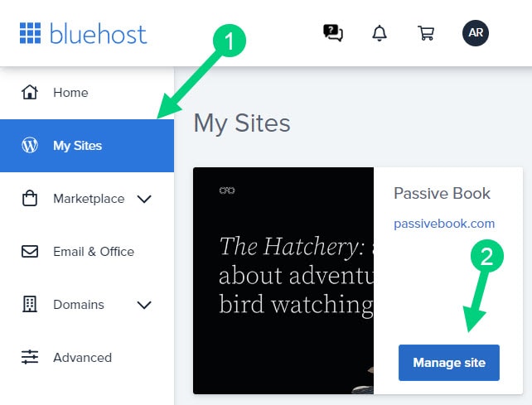This screenshot has width=532, height=405.
Task: Open the help chat icon
Action: pos(333,33)
